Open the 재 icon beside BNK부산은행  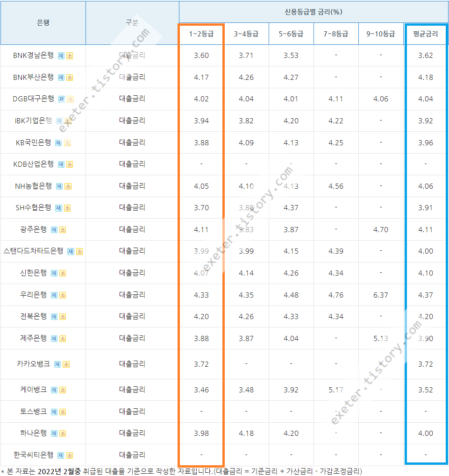(x=61, y=78)
